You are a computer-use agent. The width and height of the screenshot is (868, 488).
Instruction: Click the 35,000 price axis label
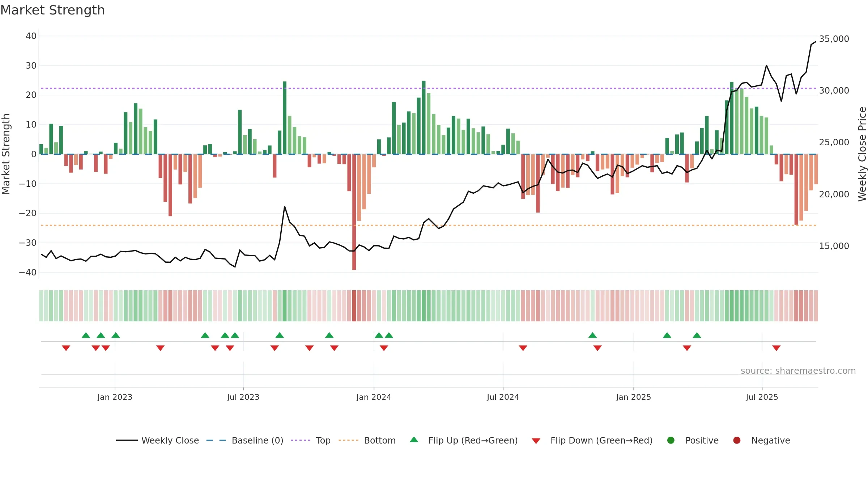pyautogui.click(x=834, y=39)
